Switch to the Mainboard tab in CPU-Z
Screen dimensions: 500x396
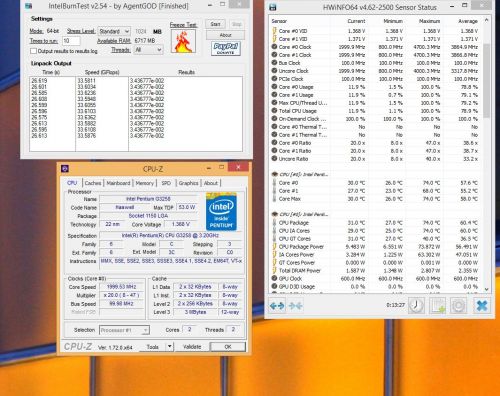[x=118, y=183]
